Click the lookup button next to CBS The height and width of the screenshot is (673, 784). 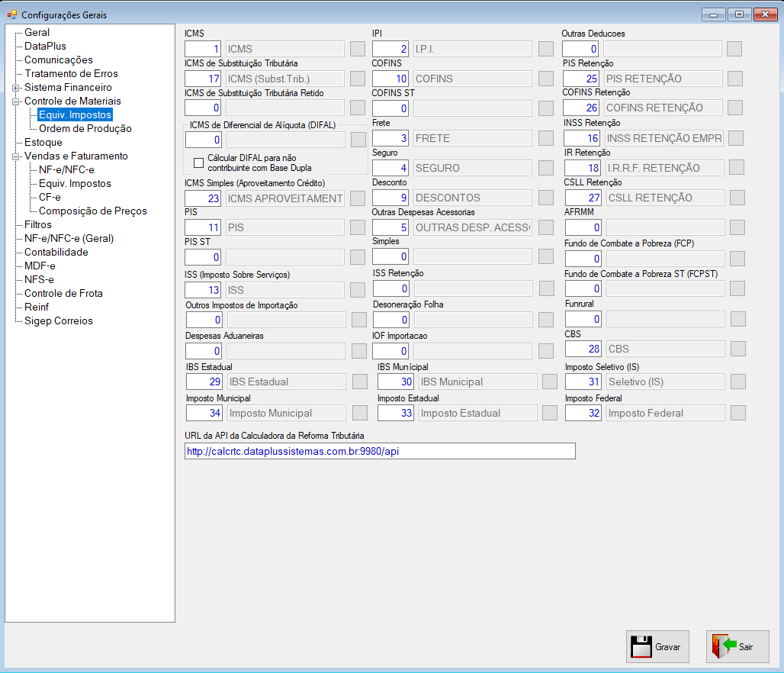[738, 349]
